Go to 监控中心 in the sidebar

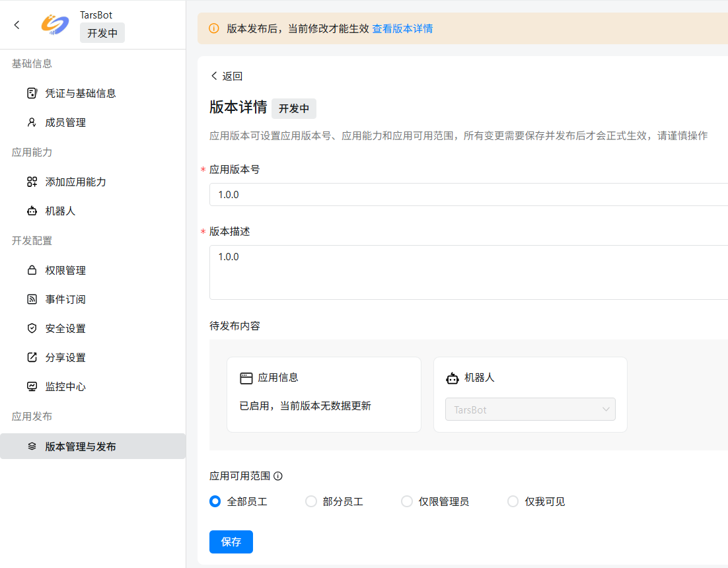pyautogui.click(x=65, y=386)
